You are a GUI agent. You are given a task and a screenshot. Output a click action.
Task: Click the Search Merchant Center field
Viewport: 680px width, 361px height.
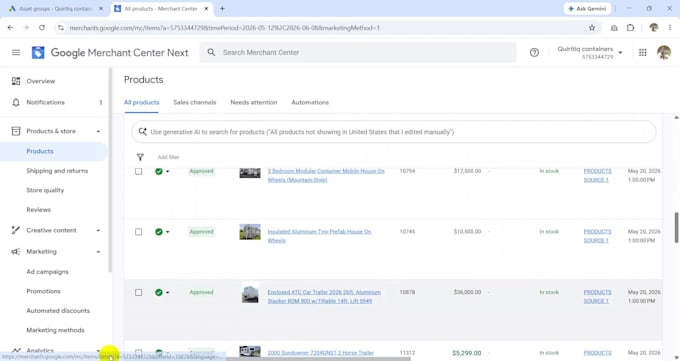(358, 53)
